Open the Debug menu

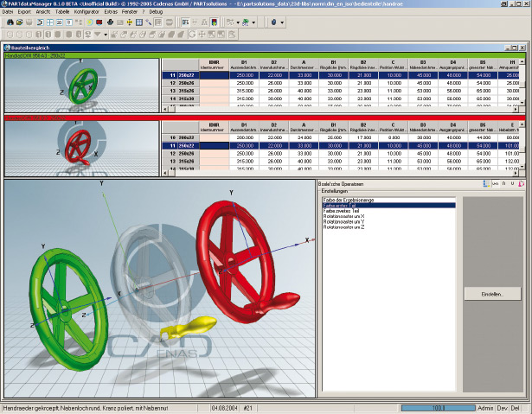click(x=156, y=11)
